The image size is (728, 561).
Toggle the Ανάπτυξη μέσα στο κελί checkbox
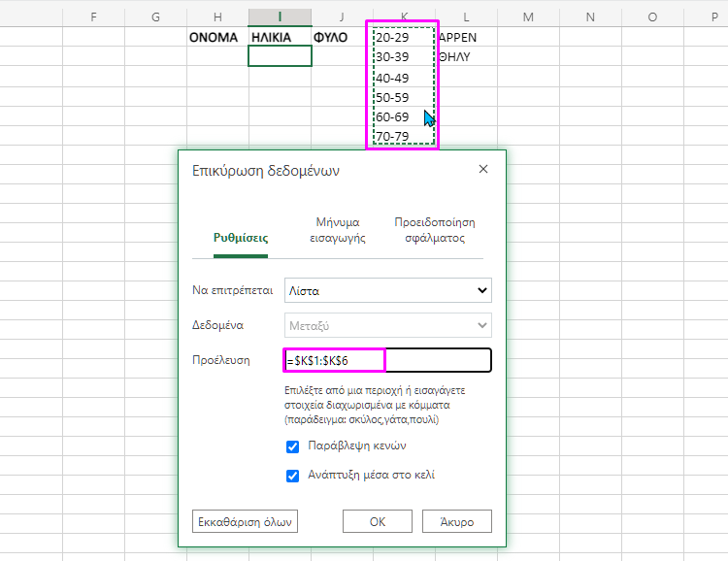[292, 476]
